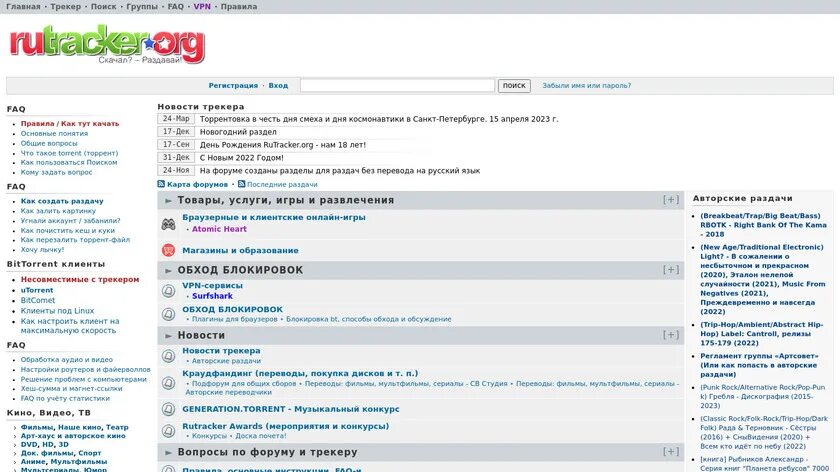This screenshot has width=840, height=472.
Task: Open the Surfshark subforum link
Action: click(212, 296)
